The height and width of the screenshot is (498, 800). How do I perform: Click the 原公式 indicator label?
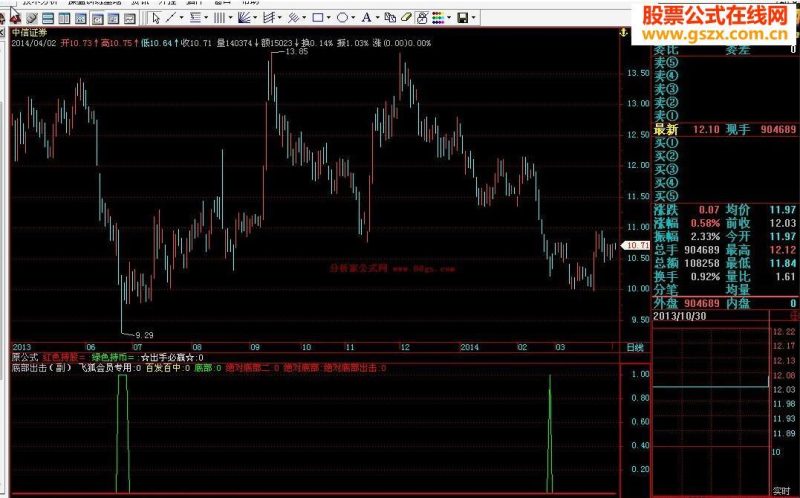25,358
